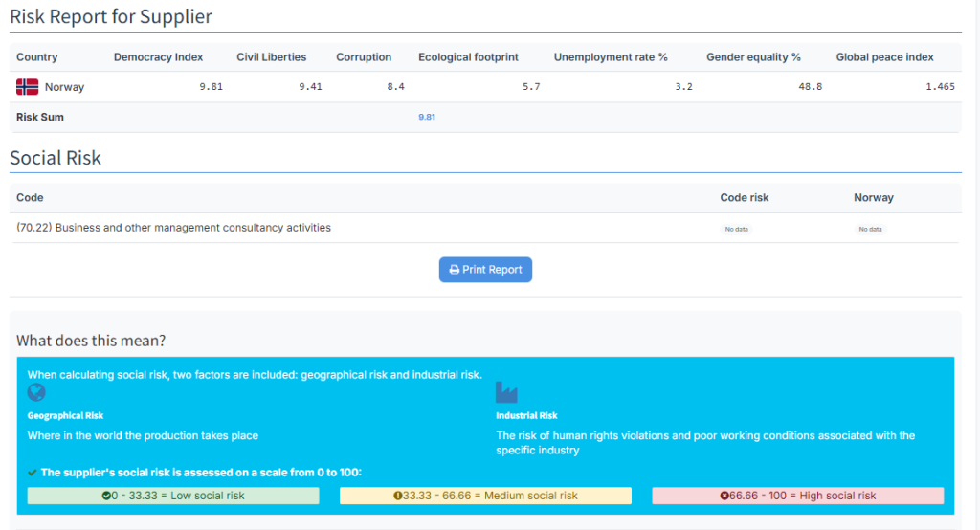The image size is (980, 530).
Task: Click the factory icon above Industrial Risk
Action: coord(505,392)
